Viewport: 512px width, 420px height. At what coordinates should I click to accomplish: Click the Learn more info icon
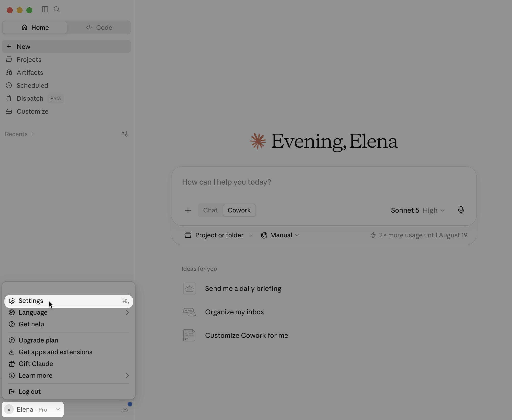coord(12,376)
